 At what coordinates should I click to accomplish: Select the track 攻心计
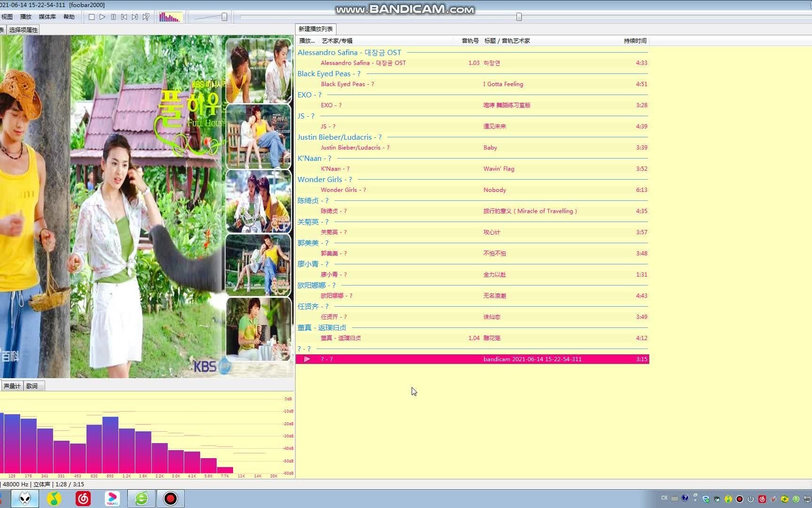tap(472, 232)
